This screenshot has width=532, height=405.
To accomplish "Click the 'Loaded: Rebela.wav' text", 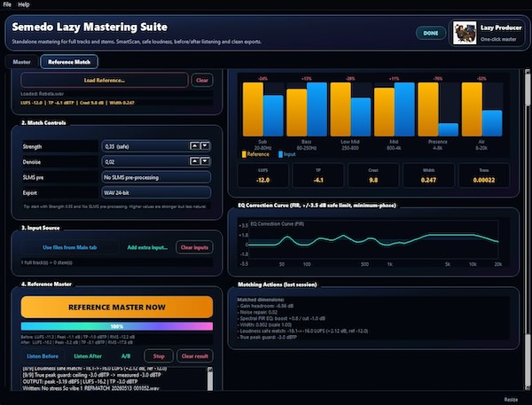I will [x=42, y=94].
